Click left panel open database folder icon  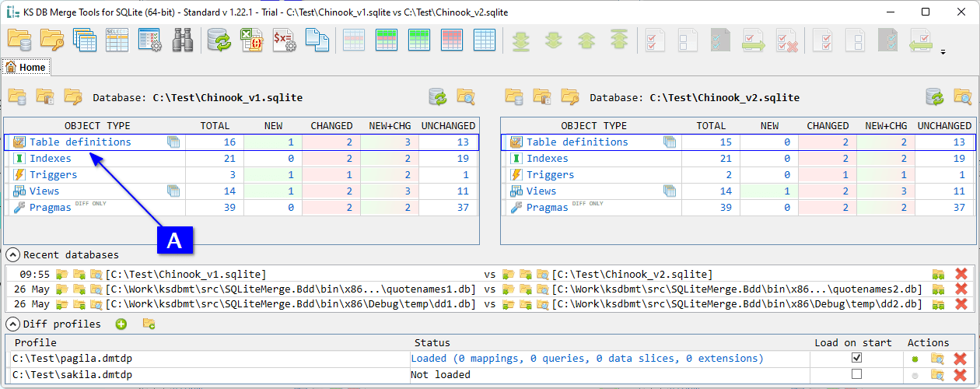[x=16, y=97]
